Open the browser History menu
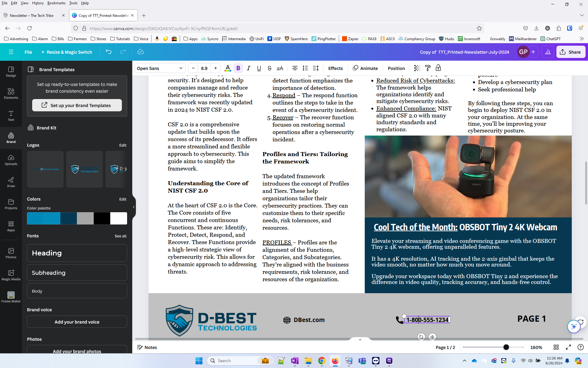The image size is (588, 368). [x=38, y=3]
